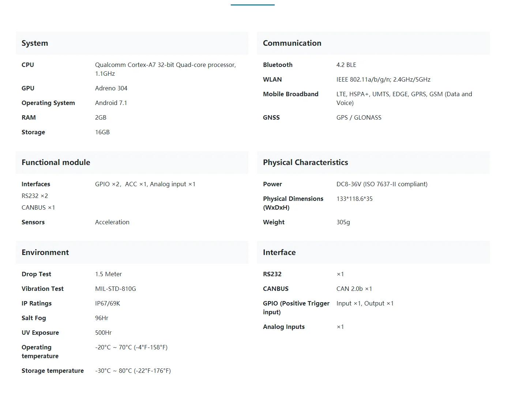This screenshot has height=420, width=508.
Task: Select the 'CPU' row label
Action: pyautogui.click(x=28, y=65)
